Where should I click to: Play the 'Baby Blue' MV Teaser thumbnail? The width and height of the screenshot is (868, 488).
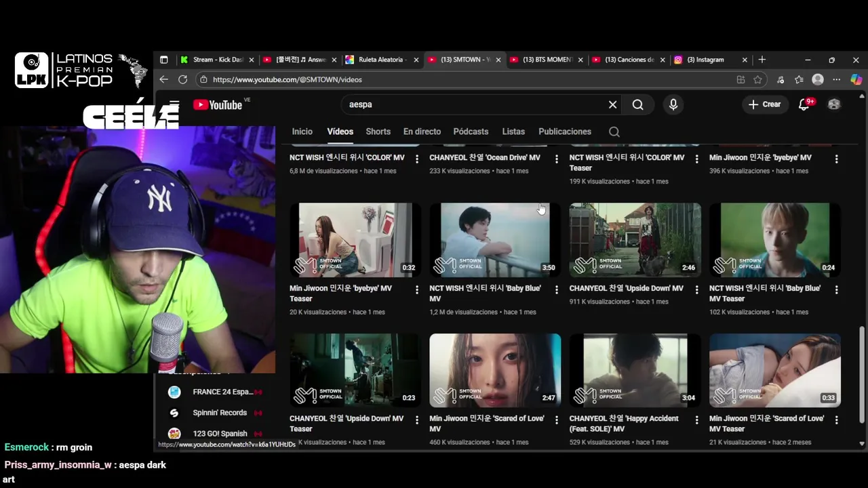click(x=774, y=240)
